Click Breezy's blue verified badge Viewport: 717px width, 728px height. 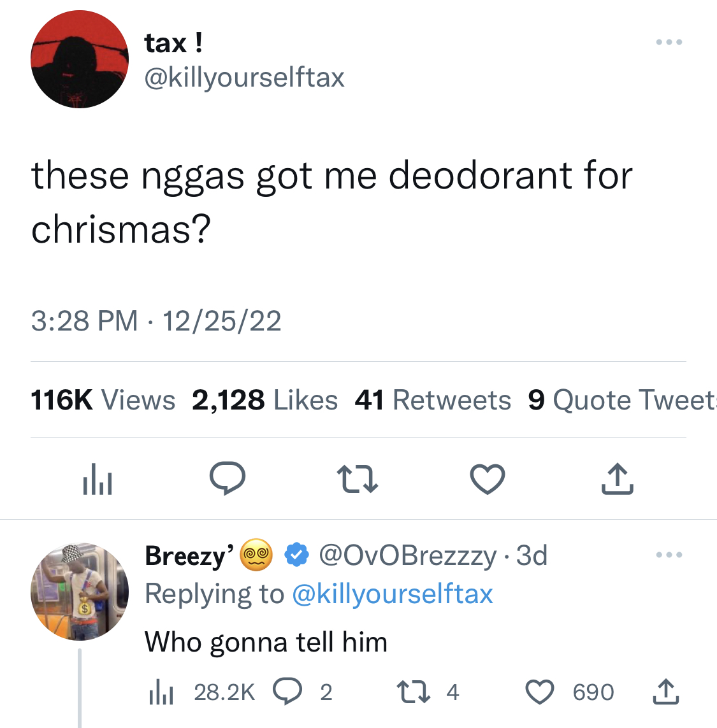point(296,554)
